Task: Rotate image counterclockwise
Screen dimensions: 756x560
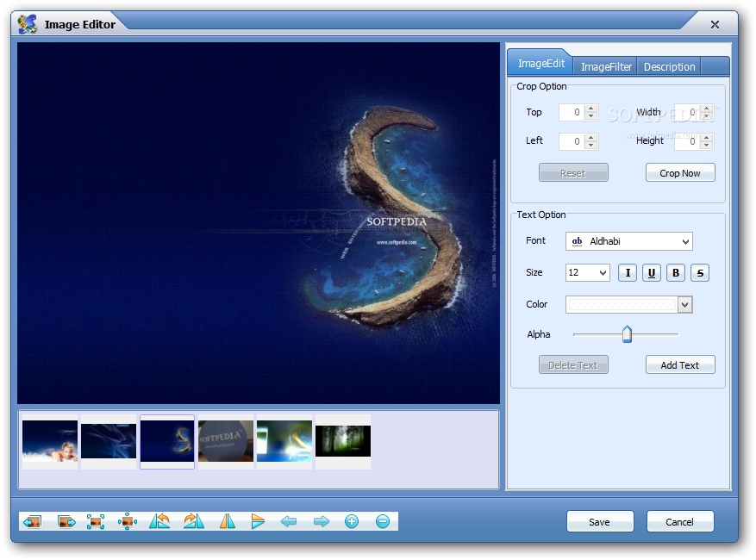Action: point(159,521)
